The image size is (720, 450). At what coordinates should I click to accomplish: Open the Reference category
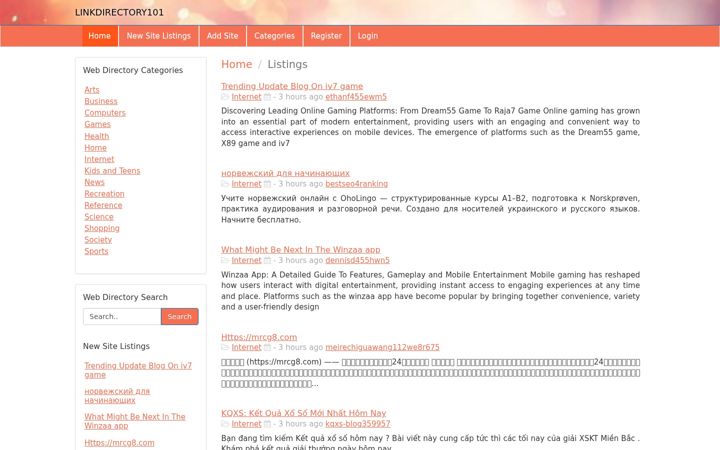coord(103,205)
